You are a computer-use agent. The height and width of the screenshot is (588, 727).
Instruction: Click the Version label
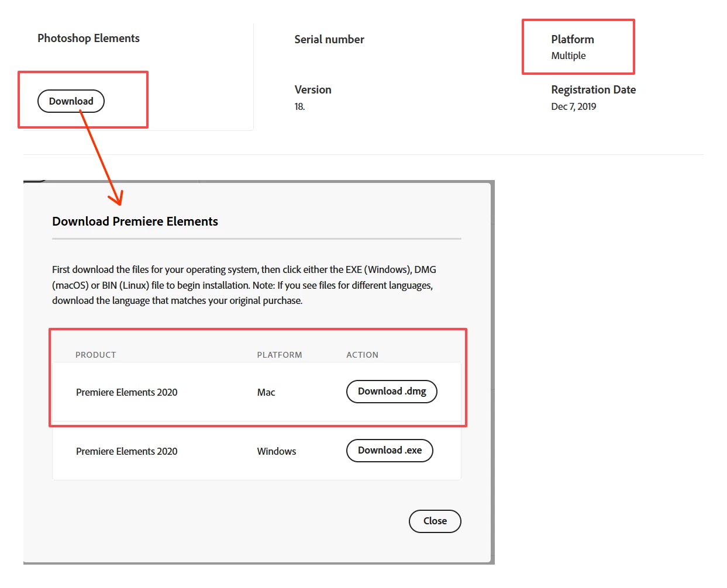tap(313, 90)
